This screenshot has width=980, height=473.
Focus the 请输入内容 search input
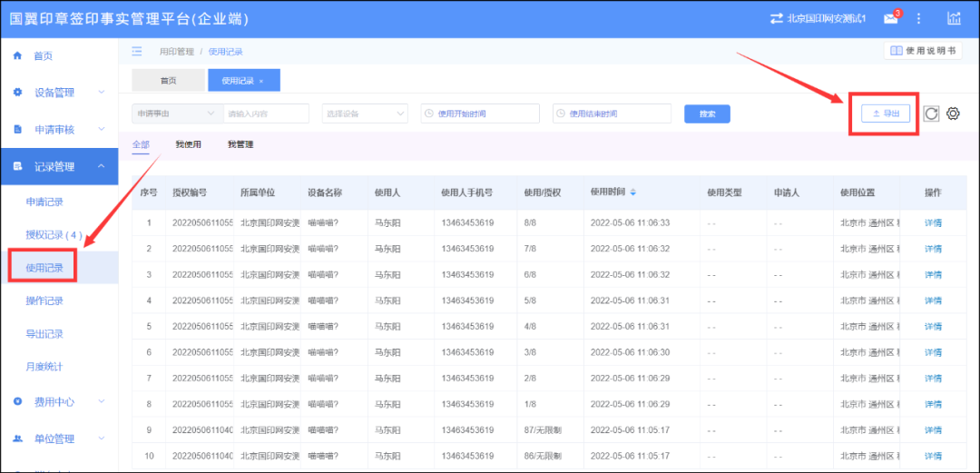point(266,113)
